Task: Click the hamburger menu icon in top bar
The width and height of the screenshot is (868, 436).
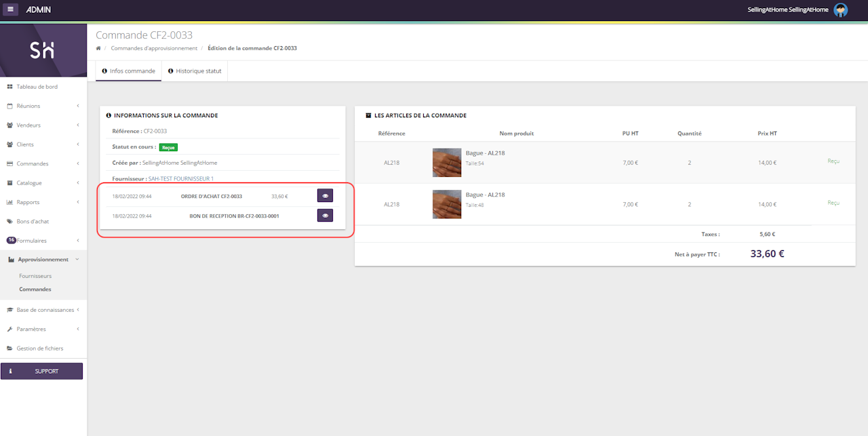Action: pos(12,9)
